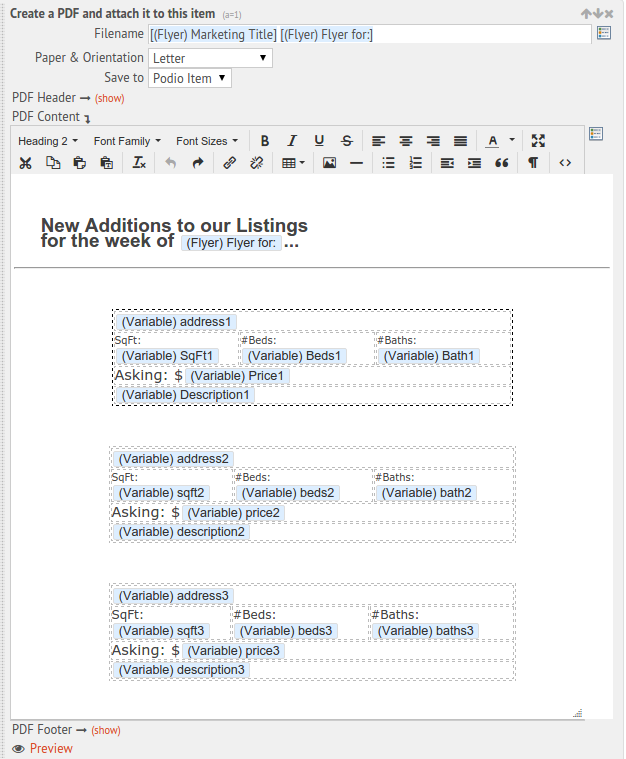Open the Save to Podio Item dropdown
The height and width of the screenshot is (759, 626).
pos(190,78)
